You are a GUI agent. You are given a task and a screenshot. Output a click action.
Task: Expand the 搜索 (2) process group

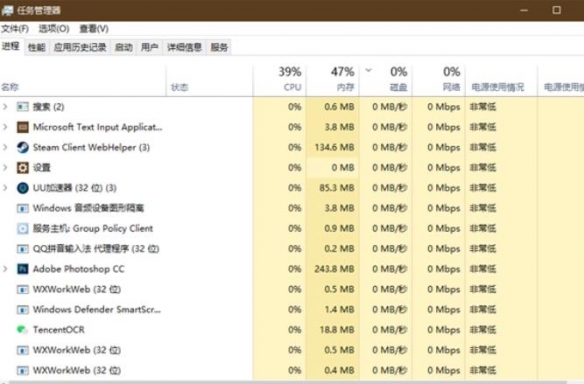pos(5,107)
